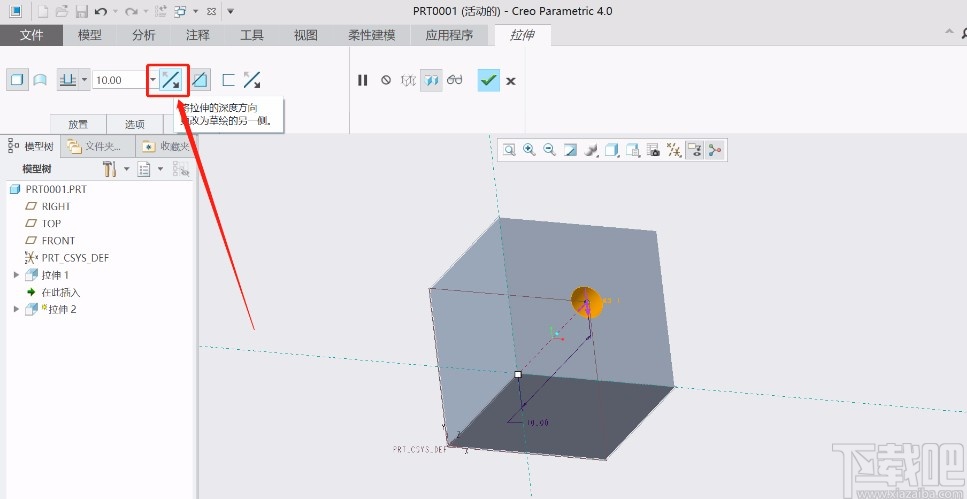967x499 pixels.
Task: Open the depth option dropdown arrow
Action: coord(84,80)
